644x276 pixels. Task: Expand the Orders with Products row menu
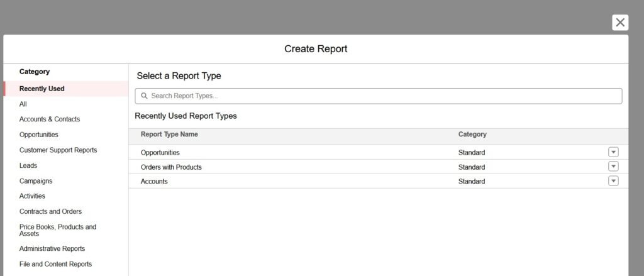pyautogui.click(x=613, y=167)
